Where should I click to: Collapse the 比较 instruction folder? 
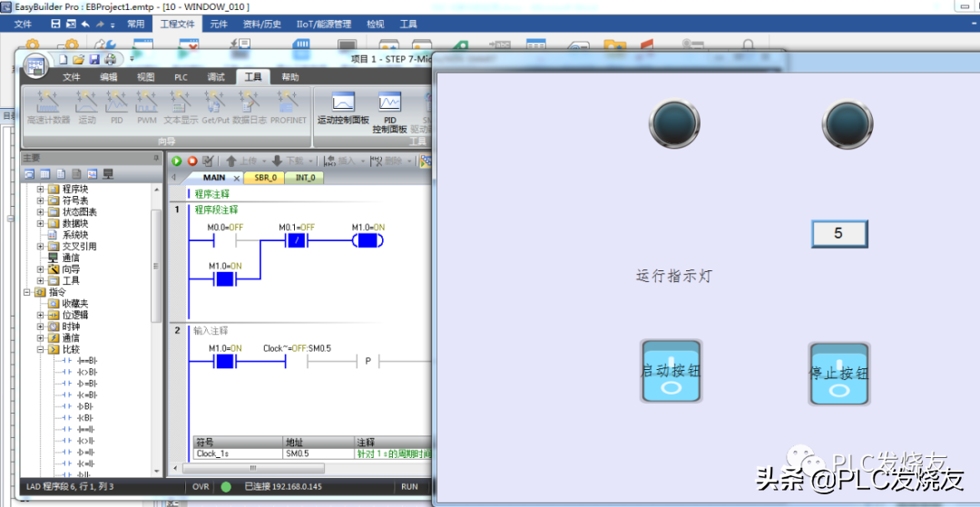coord(41,349)
